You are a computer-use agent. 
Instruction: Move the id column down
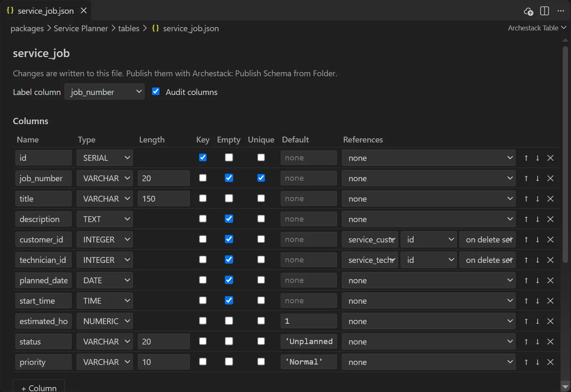click(538, 158)
